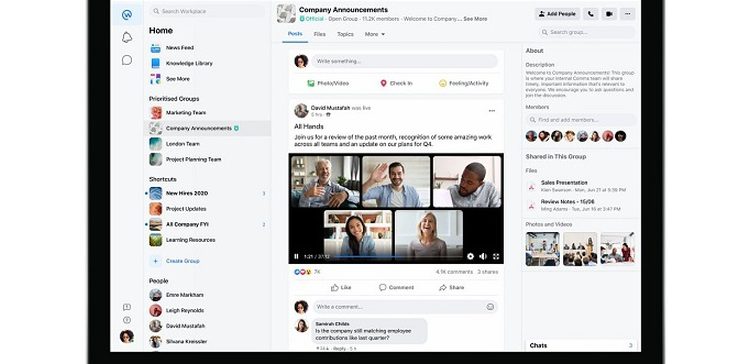The image size is (750, 364).
Task: Click the emoji icon in comment box
Action: (x=490, y=307)
